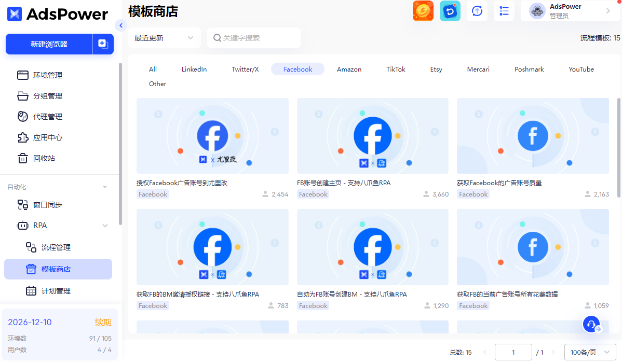The width and height of the screenshot is (622, 364).
Task: Click the RPA robot icon
Action: coord(23,226)
